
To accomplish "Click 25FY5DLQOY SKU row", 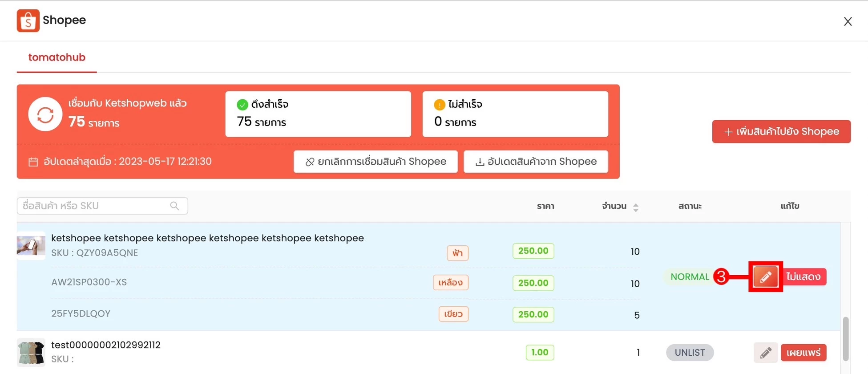I will click(x=81, y=313).
